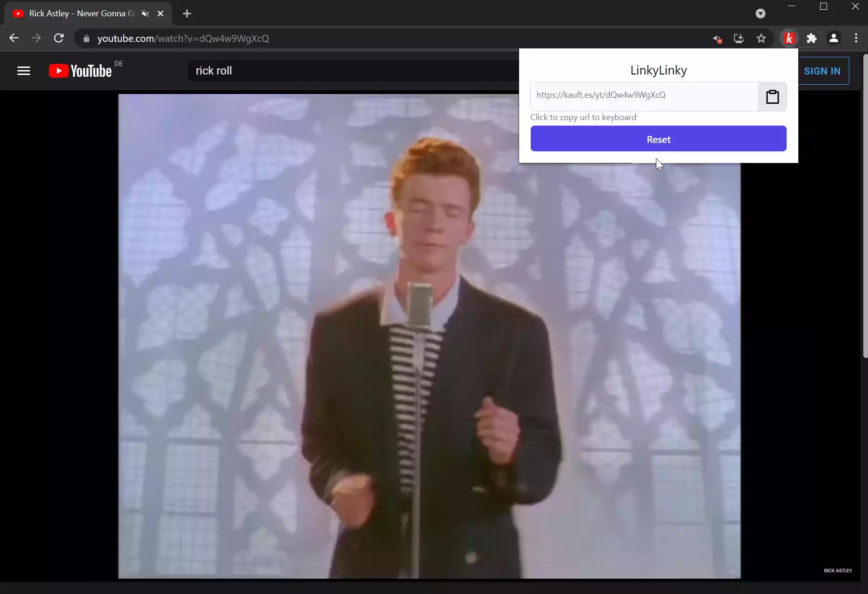Click the LinkyLinky extension icon in toolbar
The width and height of the screenshot is (868, 594).
tap(789, 39)
